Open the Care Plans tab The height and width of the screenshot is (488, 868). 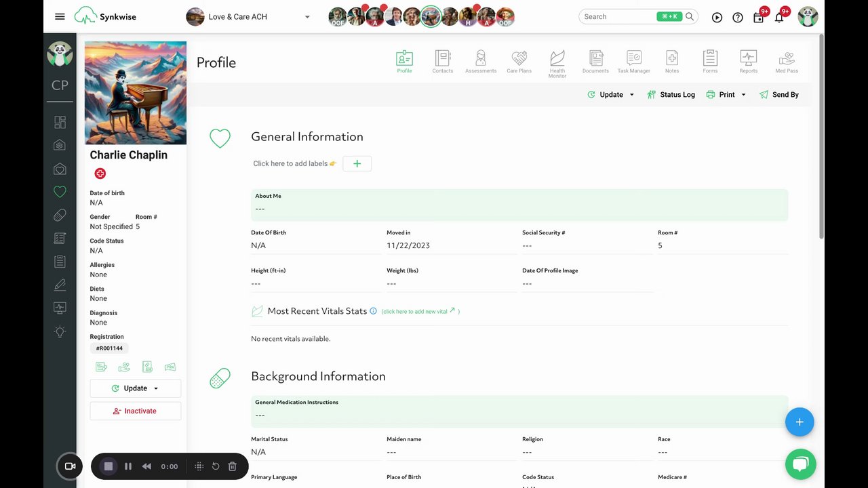pos(519,62)
